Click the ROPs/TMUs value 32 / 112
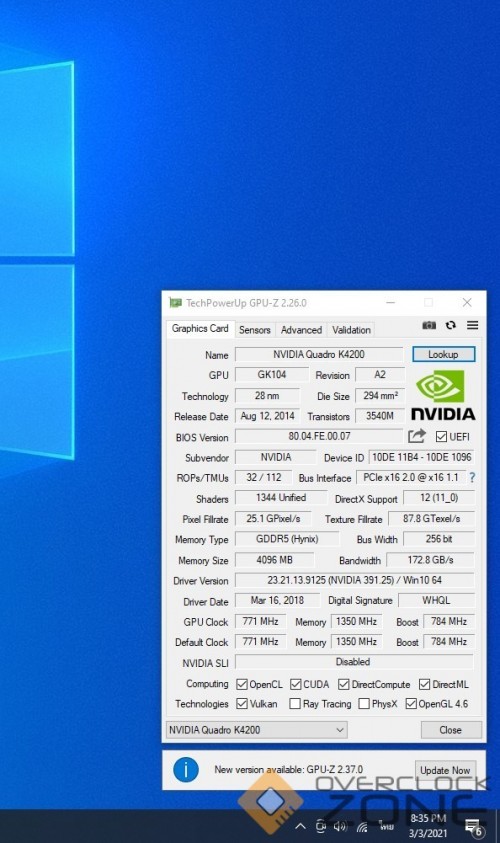 264,477
